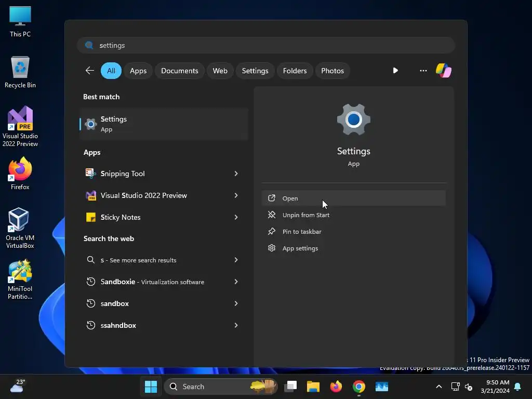Click the taskbar Search box
This screenshot has width=532, height=399.
click(220, 387)
